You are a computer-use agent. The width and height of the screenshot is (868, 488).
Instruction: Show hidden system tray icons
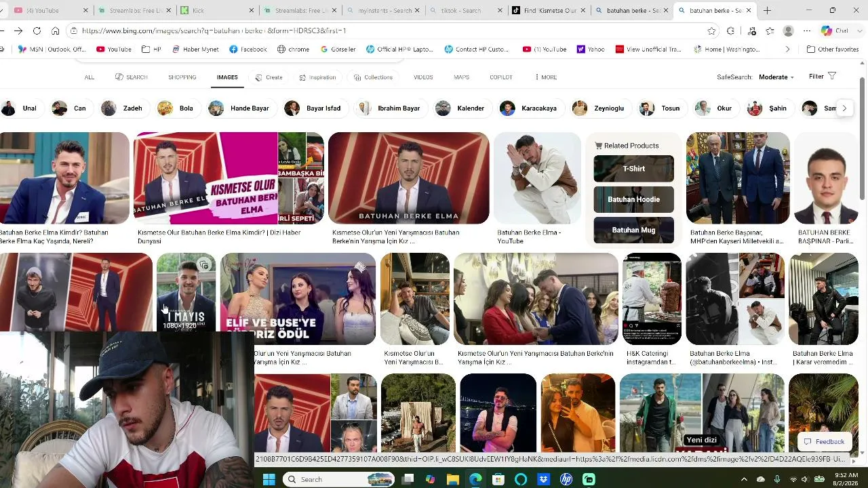tap(745, 479)
